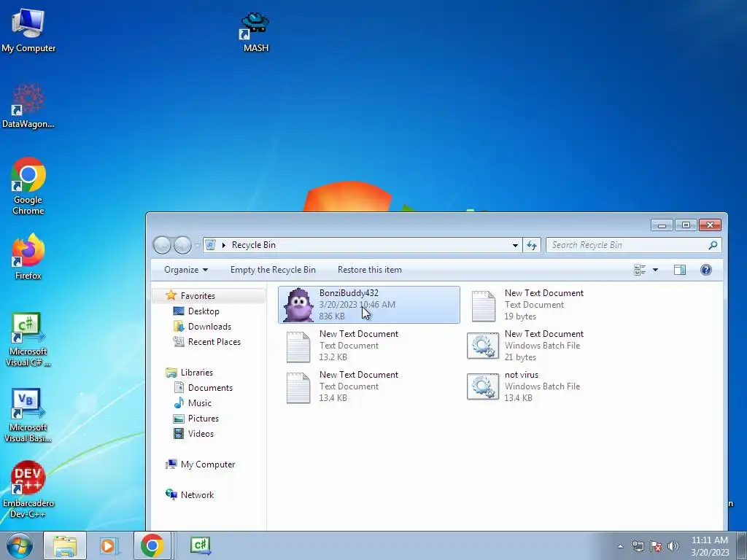
Task: Click Empty the Recycle Bin
Action: point(273,270)
